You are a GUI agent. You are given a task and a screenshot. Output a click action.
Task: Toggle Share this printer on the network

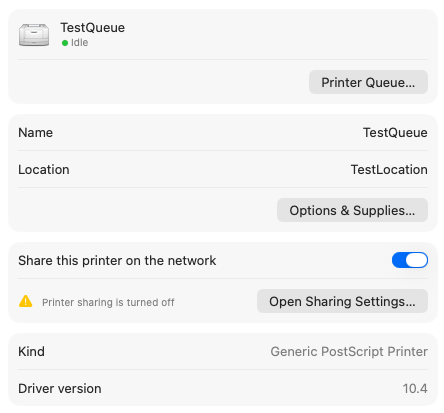tap(410, 260)
